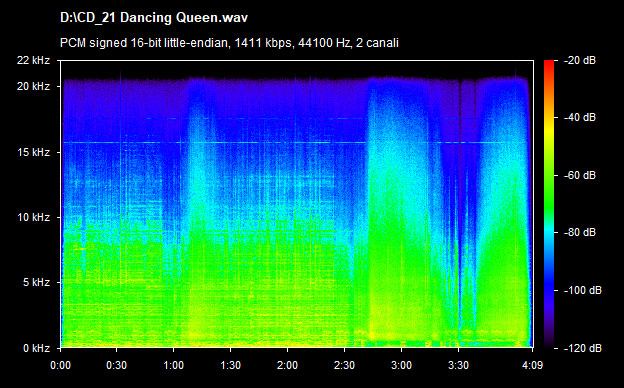
Task: Click the -100 dB legend label
Action: pos(583,291)
